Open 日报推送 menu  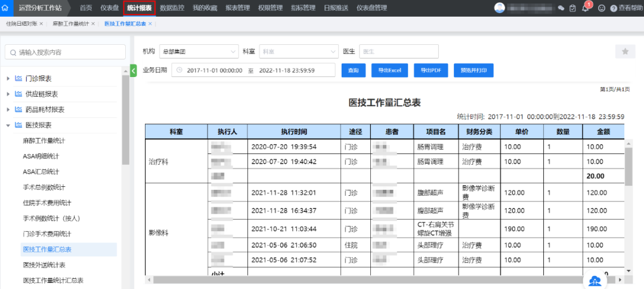click(336, 8)
